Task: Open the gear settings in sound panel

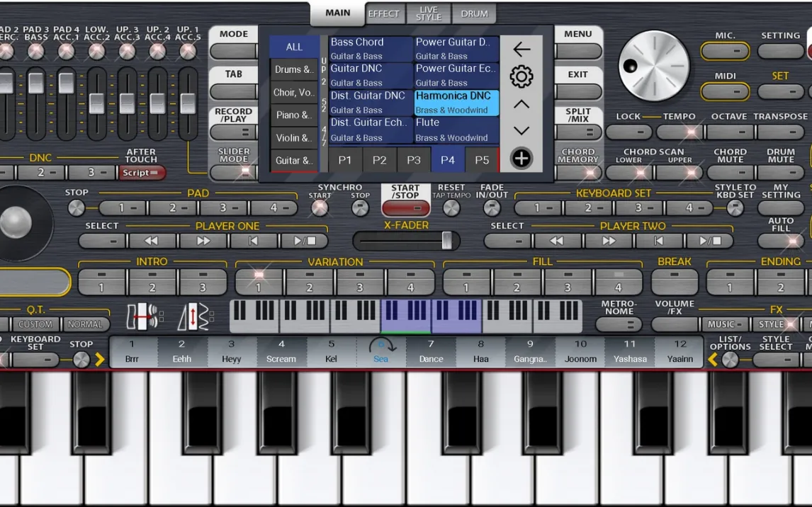Action: point(521,76)
